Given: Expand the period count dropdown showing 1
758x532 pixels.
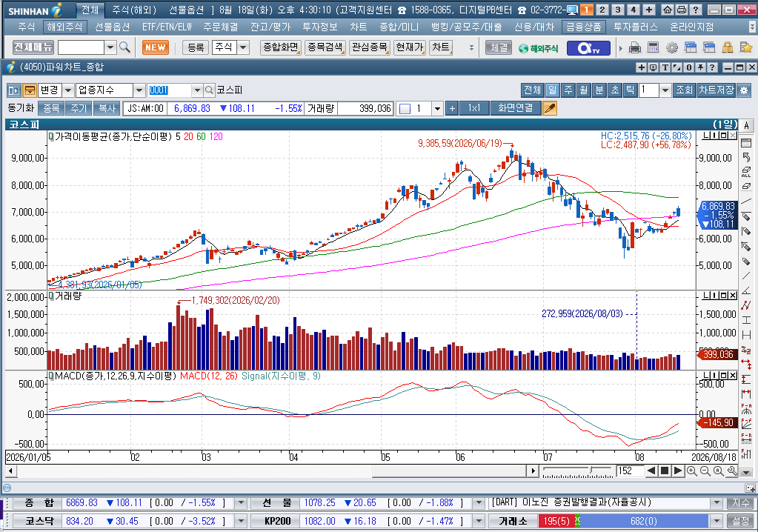Looking at the screenshot, I should click(665, 90).
